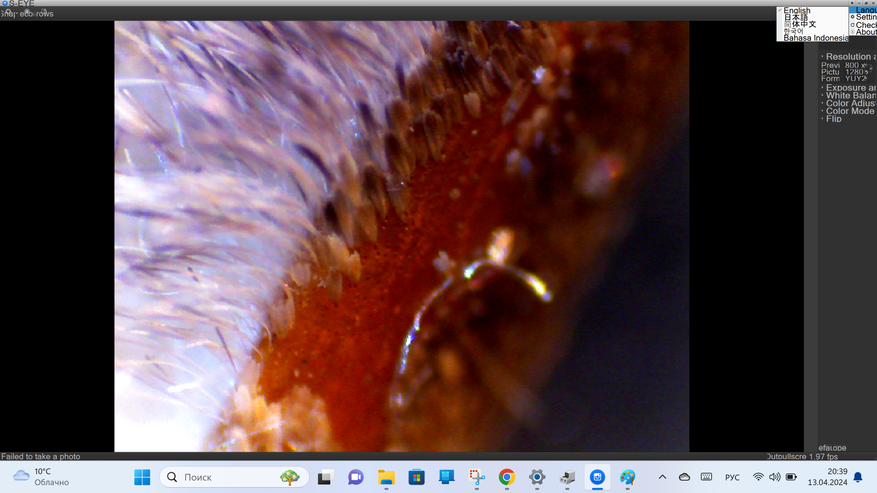Open the device installer taskbar icon
877x493 pixels.
coord(567,477)
